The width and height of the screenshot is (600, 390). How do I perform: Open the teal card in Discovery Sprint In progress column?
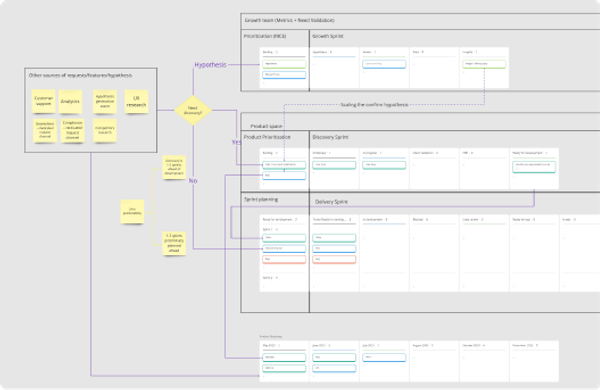pyautogui.click(x=384, y=165)
